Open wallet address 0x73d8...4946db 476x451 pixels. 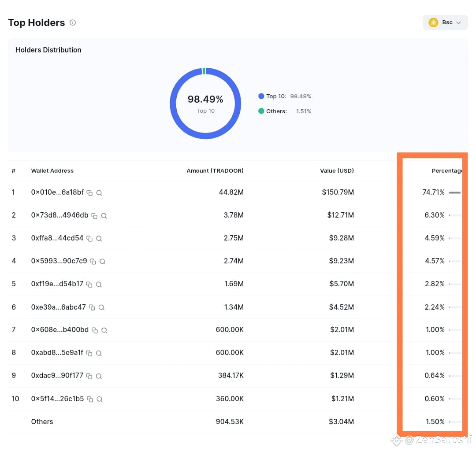click(60, 215)
